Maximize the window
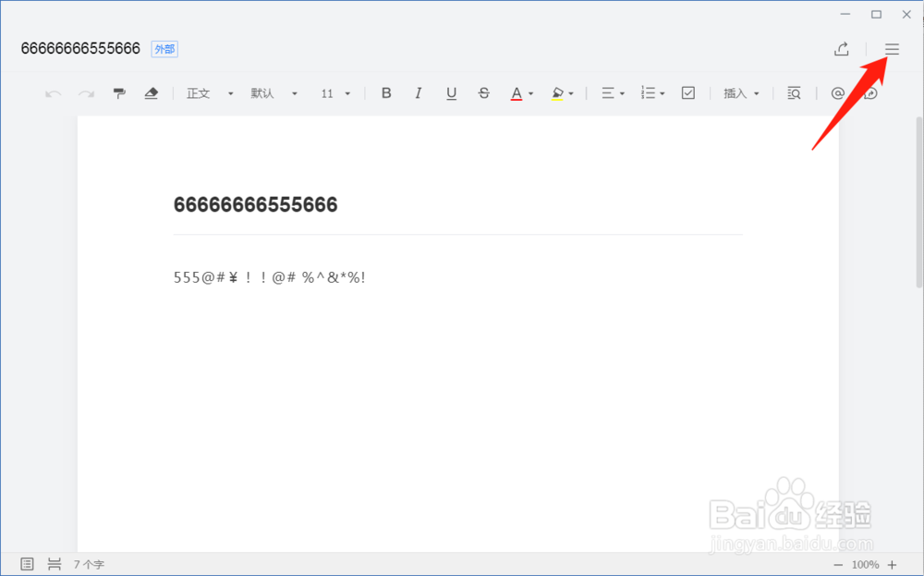This screenshot has width=924, height=576. click(876, 14)
